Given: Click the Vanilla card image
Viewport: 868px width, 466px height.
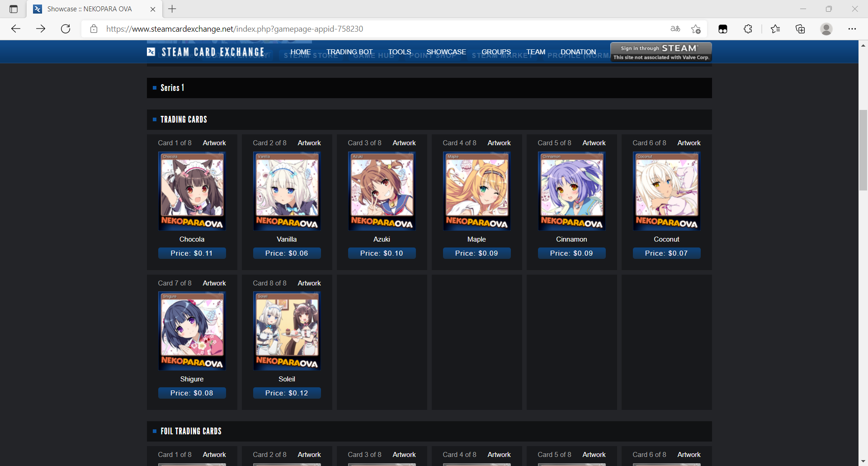Looking at the screenshot, I should [287, 191].
